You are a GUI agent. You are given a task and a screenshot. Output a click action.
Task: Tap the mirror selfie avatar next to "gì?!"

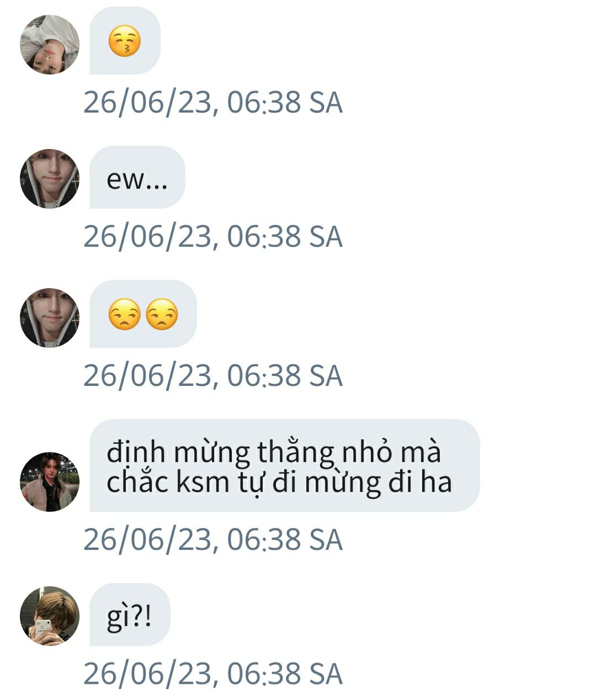click(50, 616)
